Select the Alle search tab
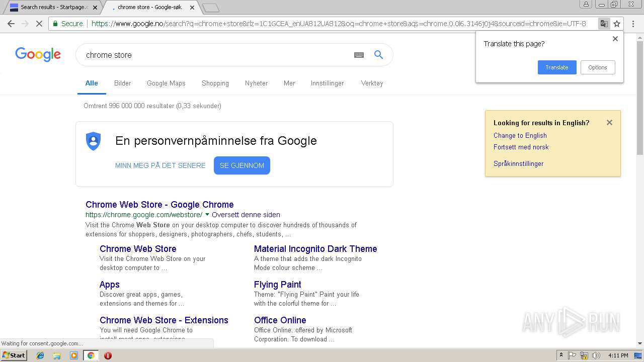Screen dimensions: 644x362 tap(92, 83)
